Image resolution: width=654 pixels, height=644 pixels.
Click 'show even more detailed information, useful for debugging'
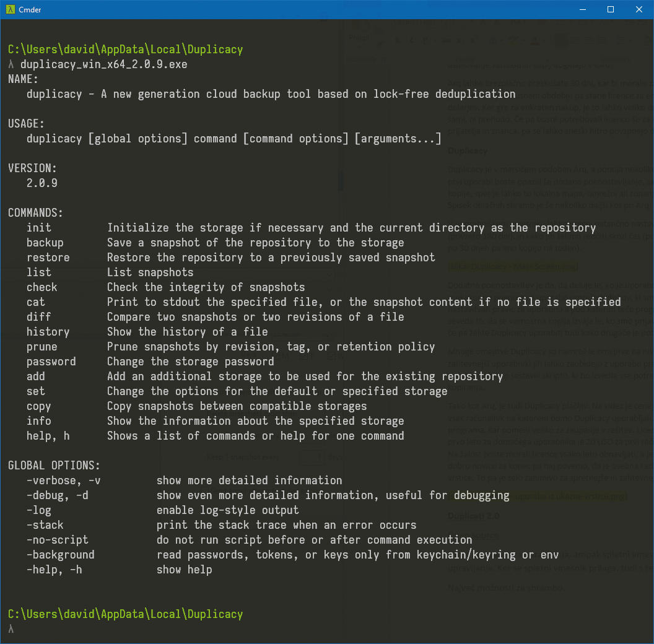[x=333, y=495]
